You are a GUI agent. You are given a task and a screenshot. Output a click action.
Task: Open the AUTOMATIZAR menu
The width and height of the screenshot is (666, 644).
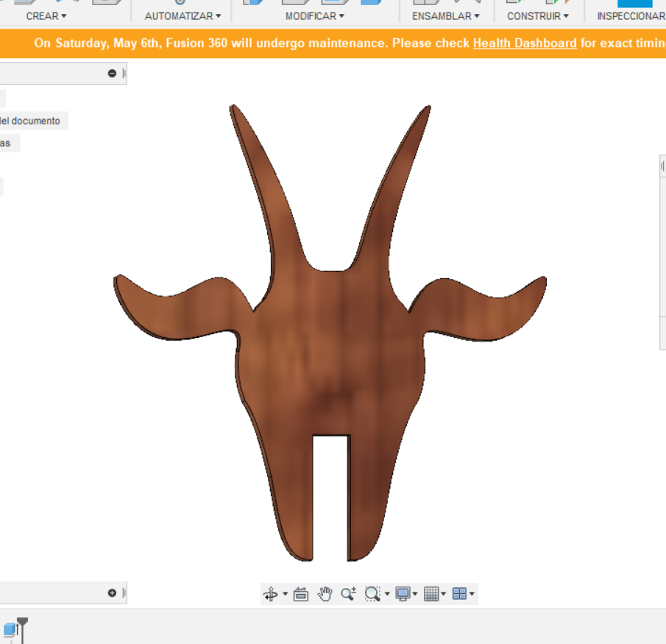click(x=183, y=16)
